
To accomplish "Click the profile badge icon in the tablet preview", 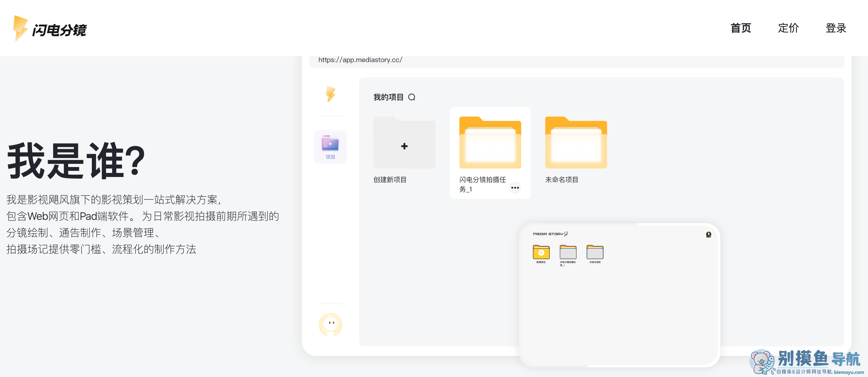I will [x=708, y=234].
